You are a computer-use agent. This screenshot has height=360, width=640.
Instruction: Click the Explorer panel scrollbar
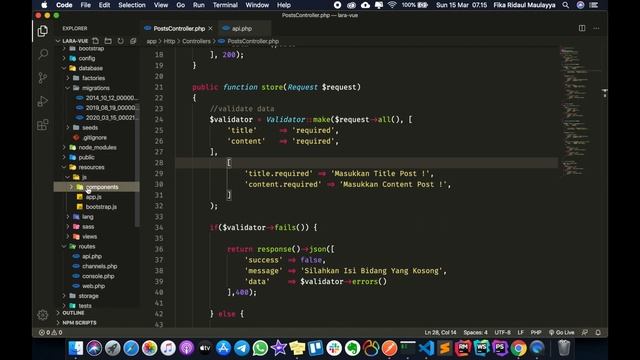tap(137, 165)
